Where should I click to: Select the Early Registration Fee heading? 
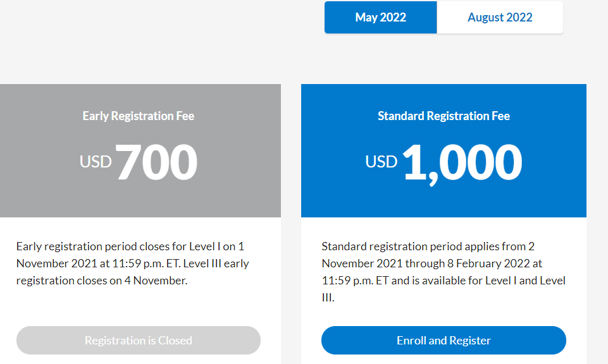point(139,116)
